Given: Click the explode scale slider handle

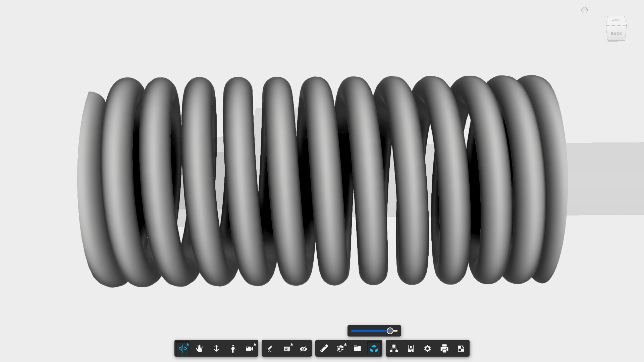Looking at the screenshot, I should 390,331.
